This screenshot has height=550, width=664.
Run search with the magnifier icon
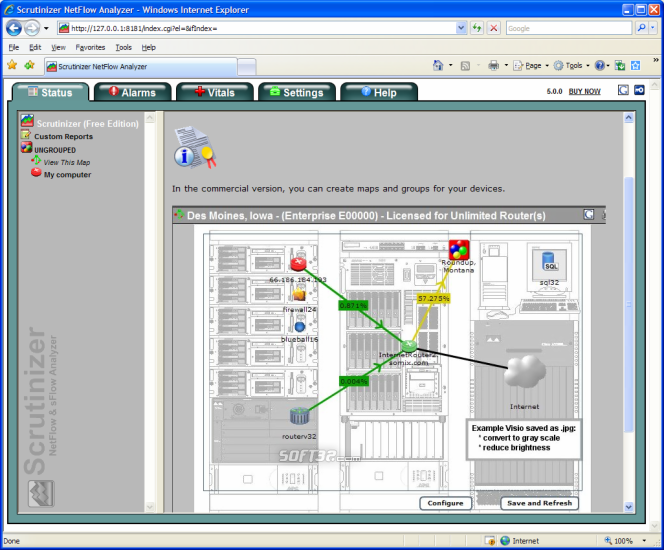coord(641,28)
